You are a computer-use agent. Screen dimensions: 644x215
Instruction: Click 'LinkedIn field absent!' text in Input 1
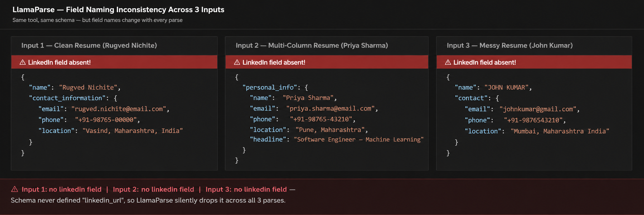pos(59,62)
